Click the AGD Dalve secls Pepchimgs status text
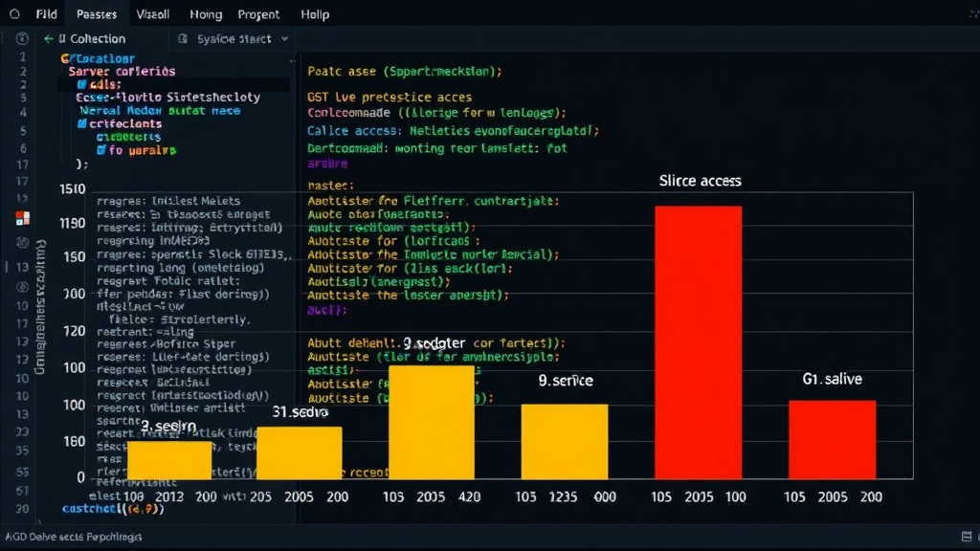 [73, 537]
